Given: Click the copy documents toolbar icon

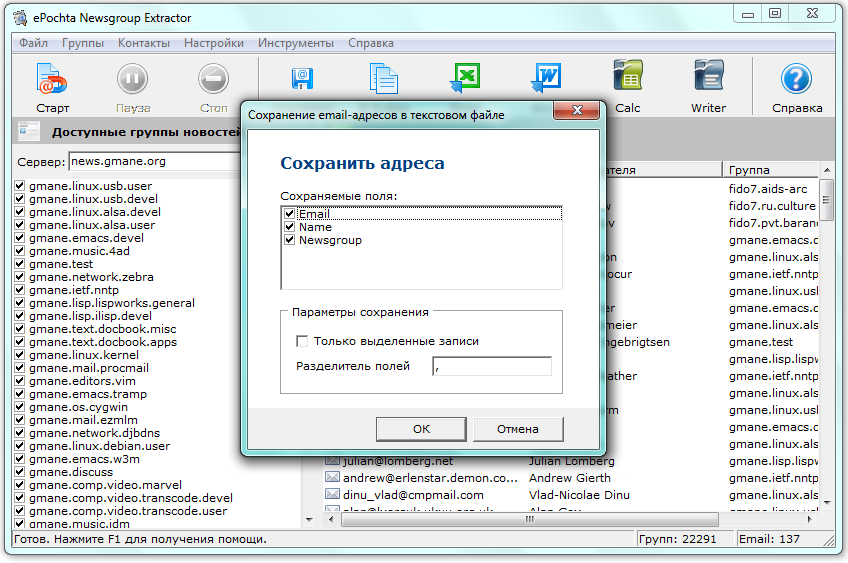Looking at the screenshot, I should tap(383, 79).
